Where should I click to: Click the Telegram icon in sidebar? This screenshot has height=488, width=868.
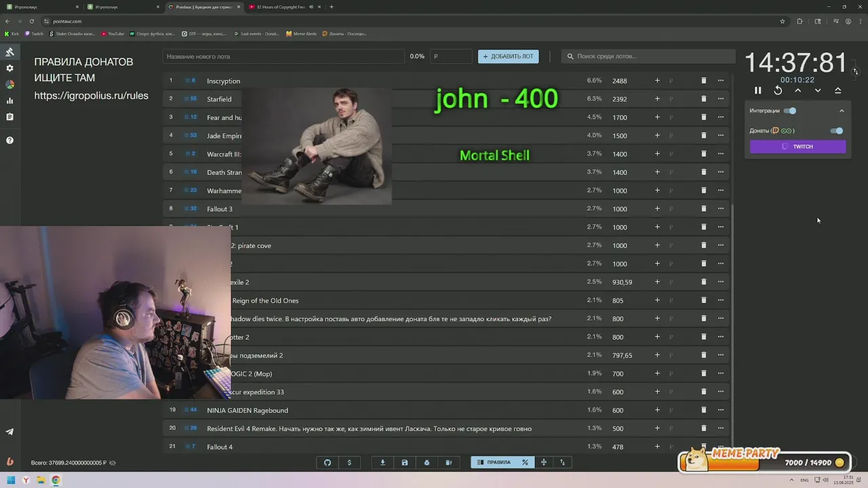tap(9, 432)
